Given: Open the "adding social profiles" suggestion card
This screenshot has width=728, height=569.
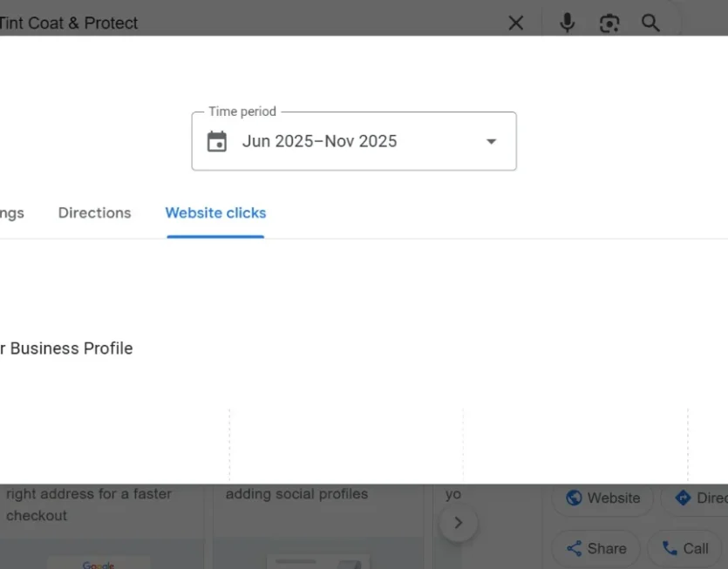Looking at the screenshot, I should pos(318,526).
